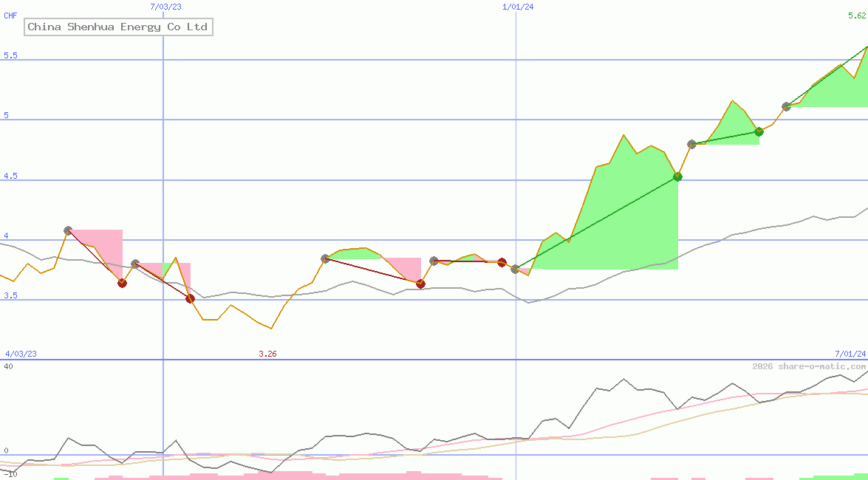Click the China Shenhua Energy Co Ltd title box
Viewport: 868px width, 480px height.
pyautogui.click(x=117, y=27)
